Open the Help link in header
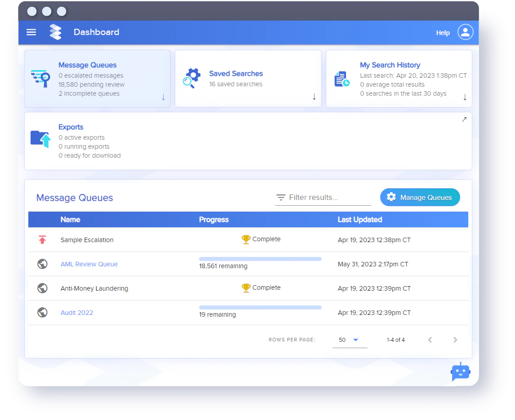 [x=443, y=33]
